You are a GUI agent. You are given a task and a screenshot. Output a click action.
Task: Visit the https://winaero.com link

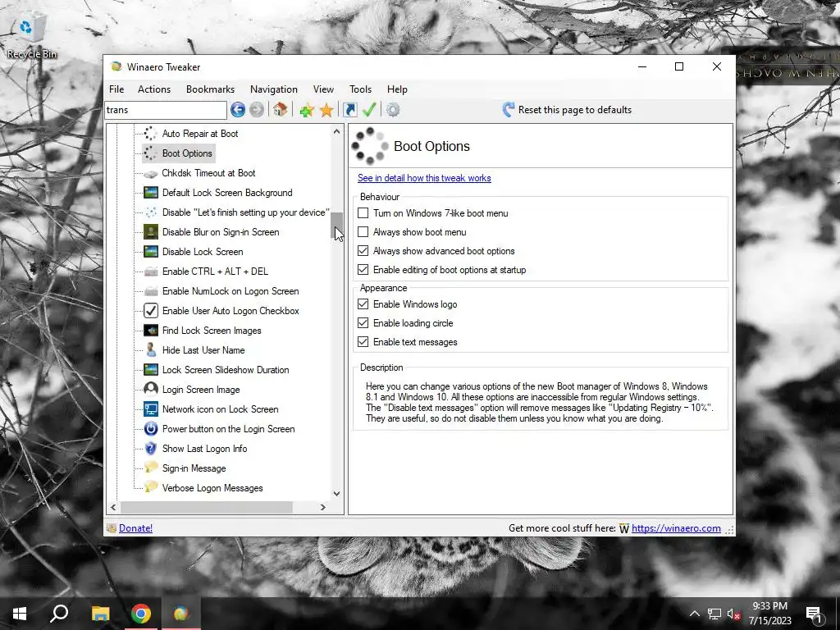(676, 528)
